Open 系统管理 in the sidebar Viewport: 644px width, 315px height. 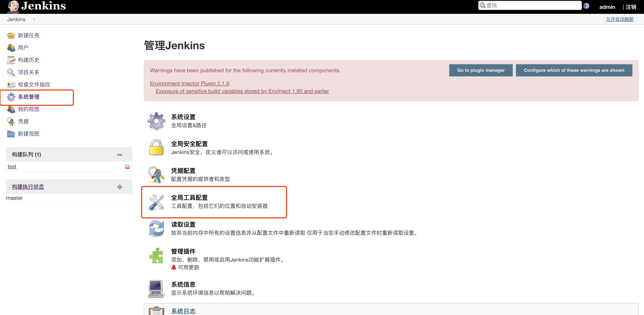(x=29, y=97)
